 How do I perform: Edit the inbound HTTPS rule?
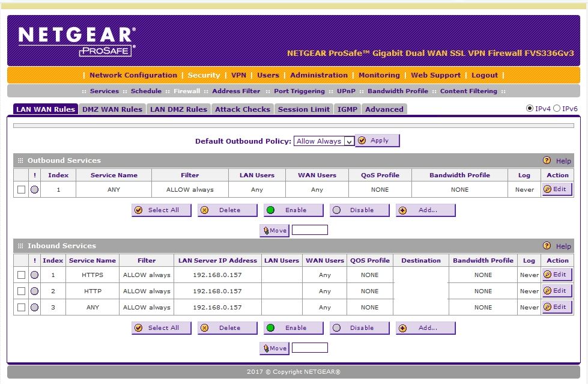557,275
